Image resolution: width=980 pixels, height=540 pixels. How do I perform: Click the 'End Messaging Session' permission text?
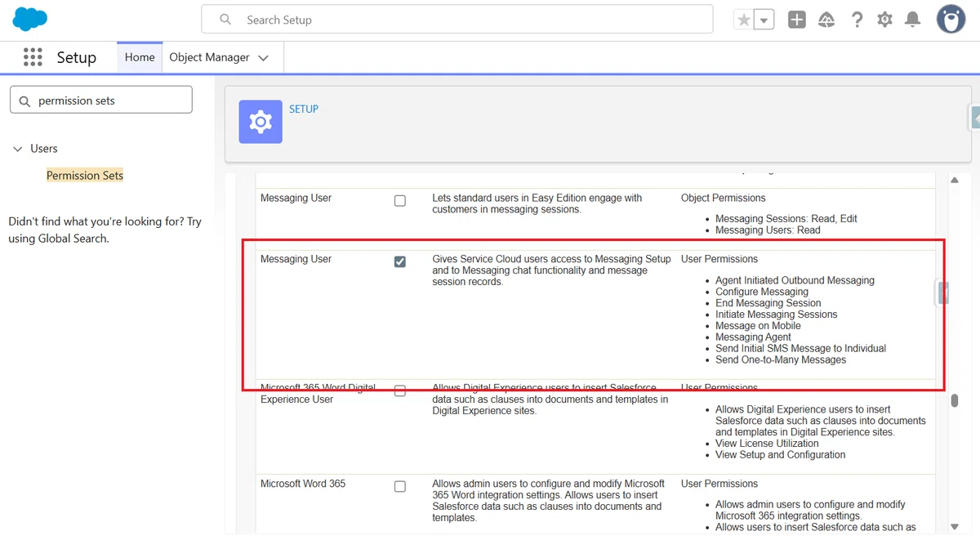pyautogui.click(x=768, y=303)
